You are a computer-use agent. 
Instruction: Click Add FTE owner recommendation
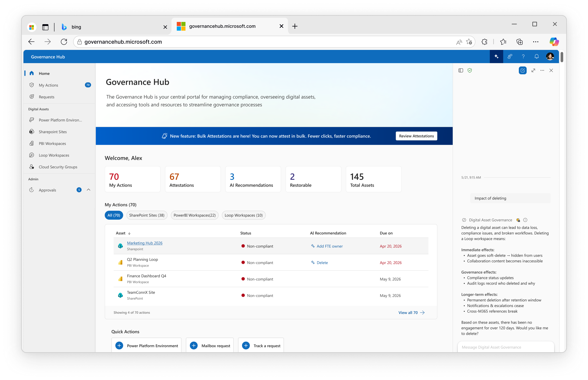327,246
